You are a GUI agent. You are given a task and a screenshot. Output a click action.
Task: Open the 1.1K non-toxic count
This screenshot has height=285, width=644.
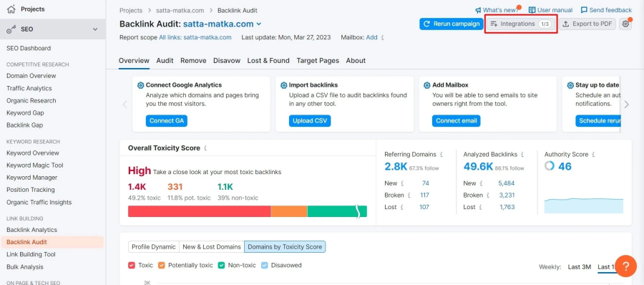tap(225, 187)
